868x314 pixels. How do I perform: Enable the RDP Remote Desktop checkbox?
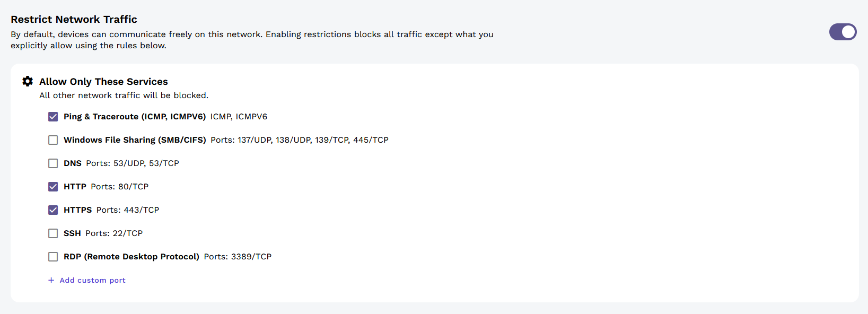[x=53, y=257]
